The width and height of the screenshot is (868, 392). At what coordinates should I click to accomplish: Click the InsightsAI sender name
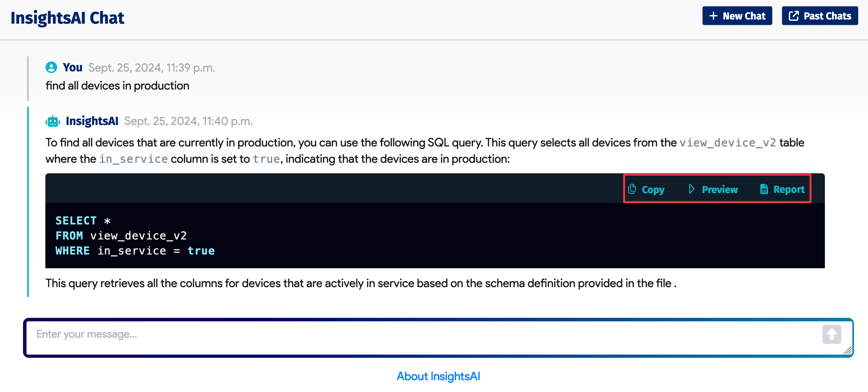coord(92,121)
